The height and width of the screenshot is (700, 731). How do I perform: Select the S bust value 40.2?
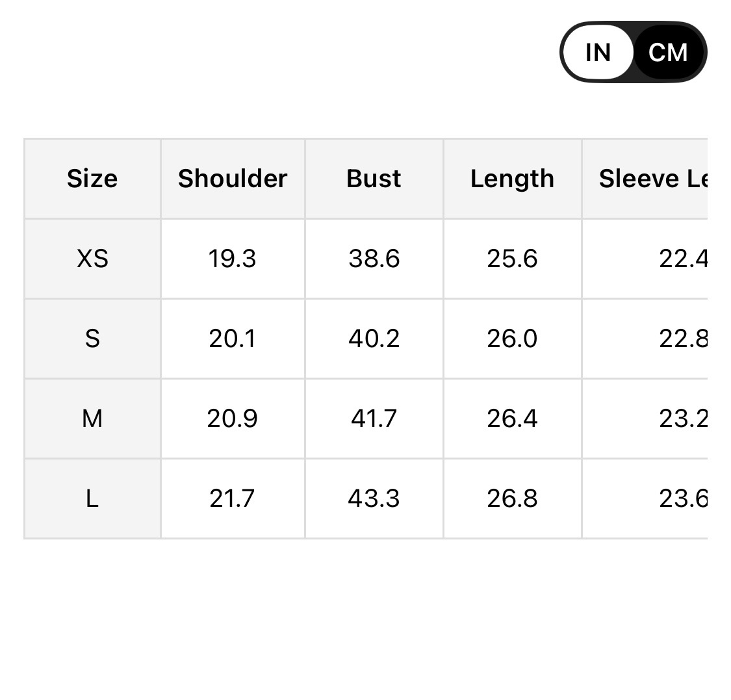pos(374,339)
